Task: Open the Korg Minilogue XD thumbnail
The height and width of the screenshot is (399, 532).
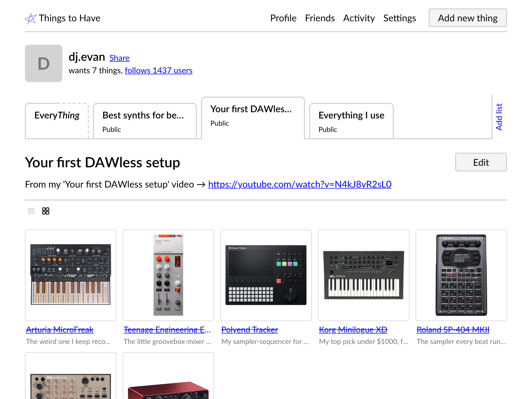Action: pyautogui.click(x=364, y=275)
